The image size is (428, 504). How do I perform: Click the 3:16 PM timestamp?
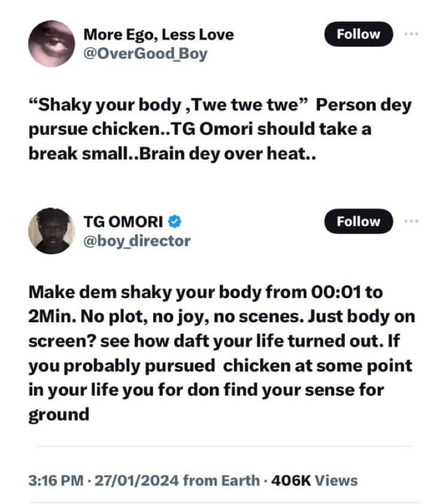coord(56,480)
